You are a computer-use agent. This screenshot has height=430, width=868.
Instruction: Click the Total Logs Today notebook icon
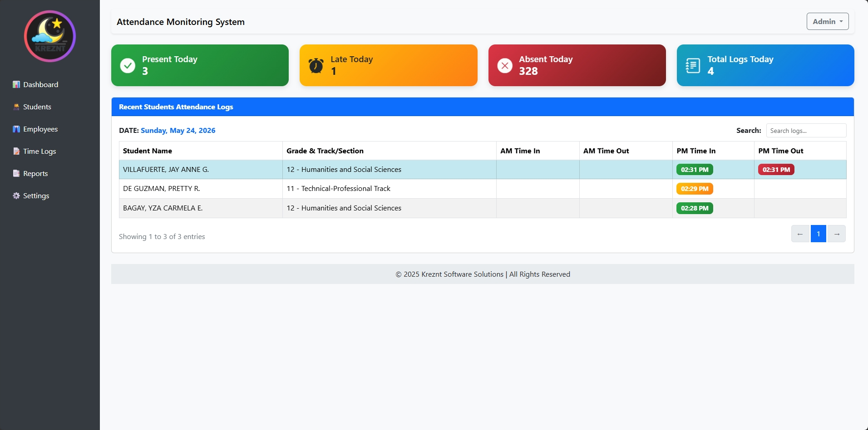click(x=693, y=65)
